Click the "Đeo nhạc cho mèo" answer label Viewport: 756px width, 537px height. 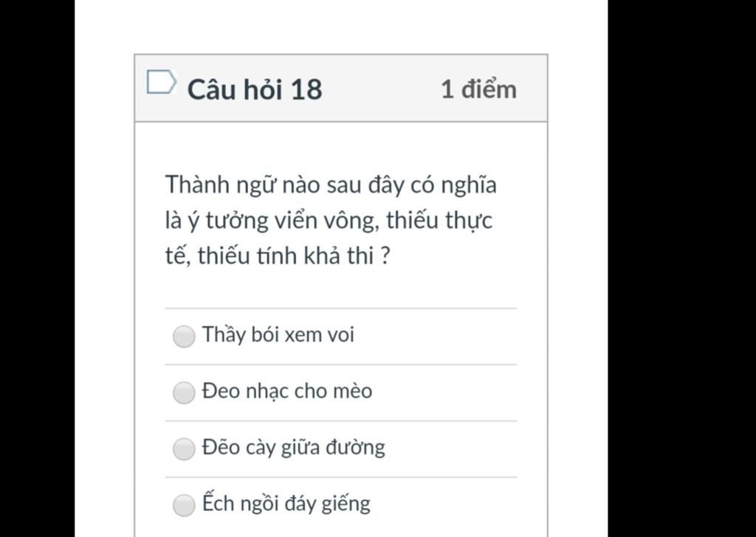click(x=287, y=391)
